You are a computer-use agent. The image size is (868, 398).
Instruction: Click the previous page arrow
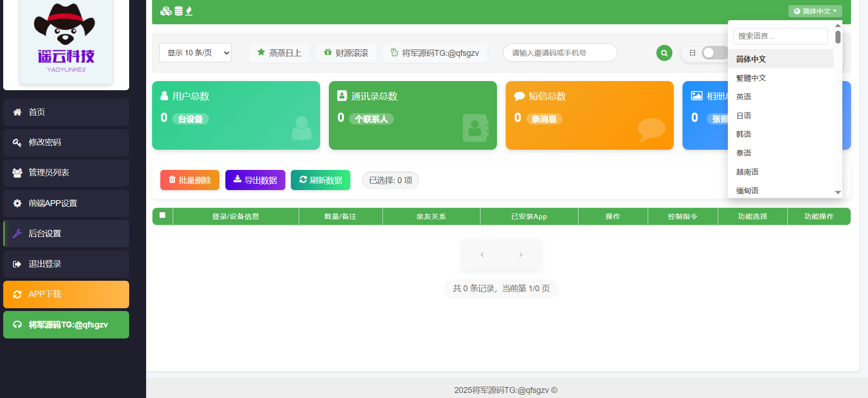pos(482,255)
